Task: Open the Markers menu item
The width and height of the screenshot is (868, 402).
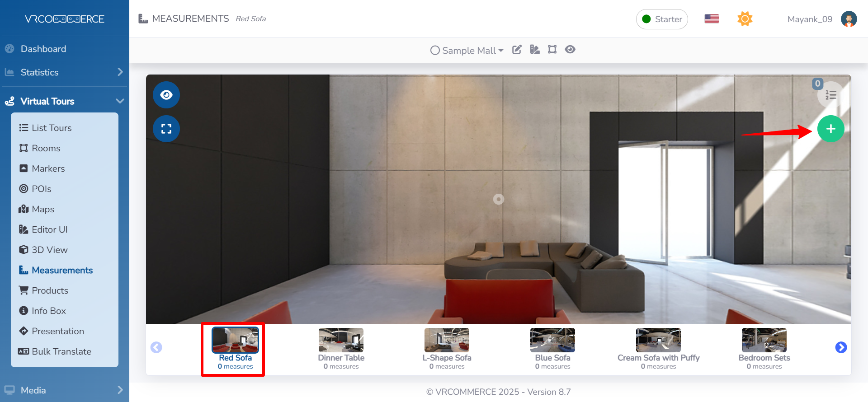Action: [x=48, y=168]
